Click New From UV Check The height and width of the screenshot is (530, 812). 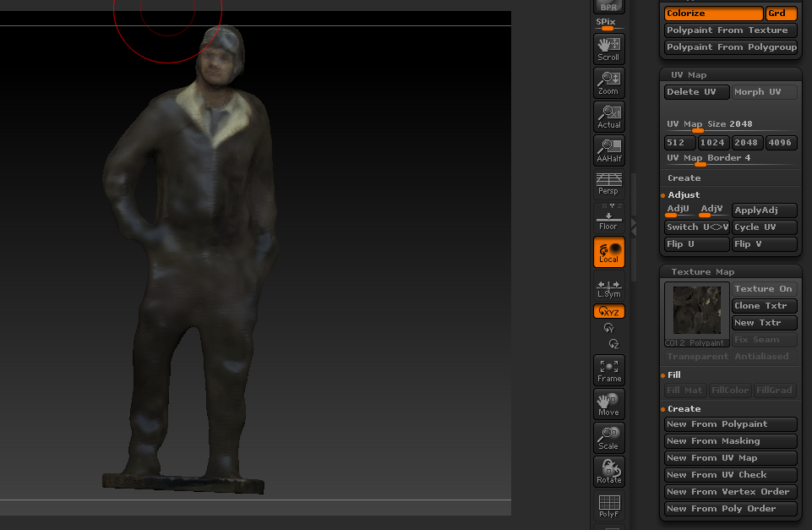click(730, 474)
